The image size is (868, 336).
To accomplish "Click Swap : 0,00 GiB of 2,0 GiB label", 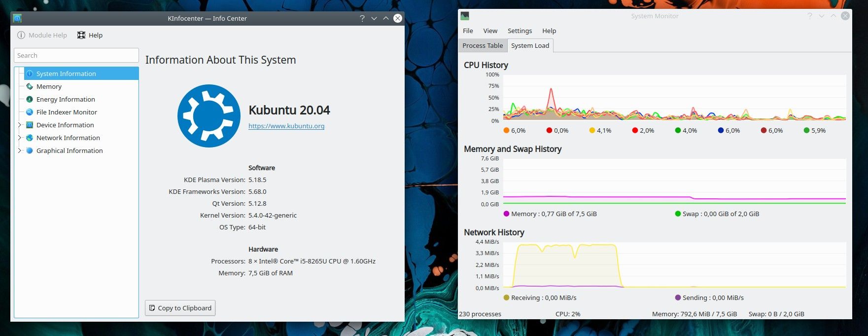I will point(721,214).
